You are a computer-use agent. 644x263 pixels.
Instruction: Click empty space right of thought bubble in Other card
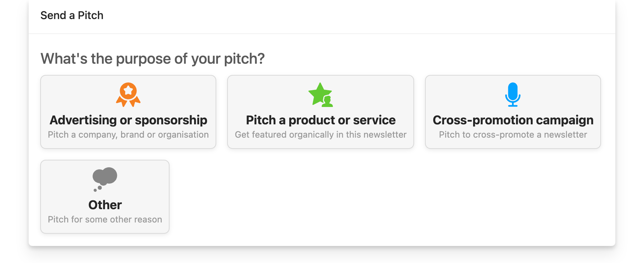tap(143, 179)
